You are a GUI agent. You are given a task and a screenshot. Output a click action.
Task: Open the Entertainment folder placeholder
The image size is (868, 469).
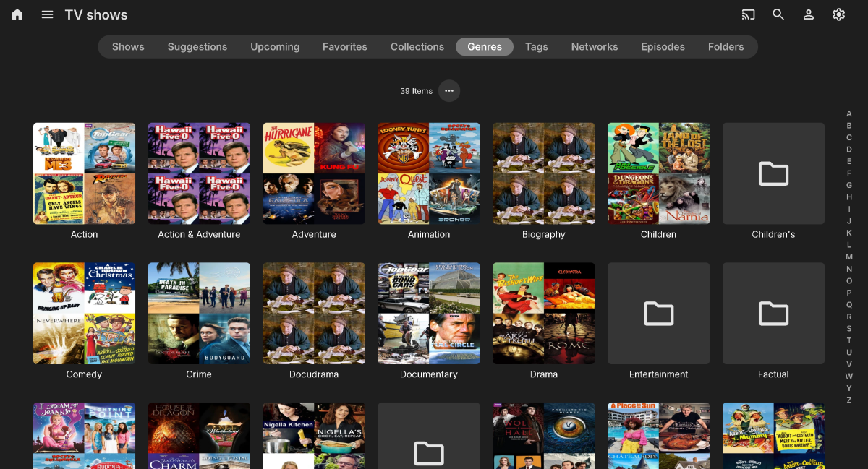point(658,313)
